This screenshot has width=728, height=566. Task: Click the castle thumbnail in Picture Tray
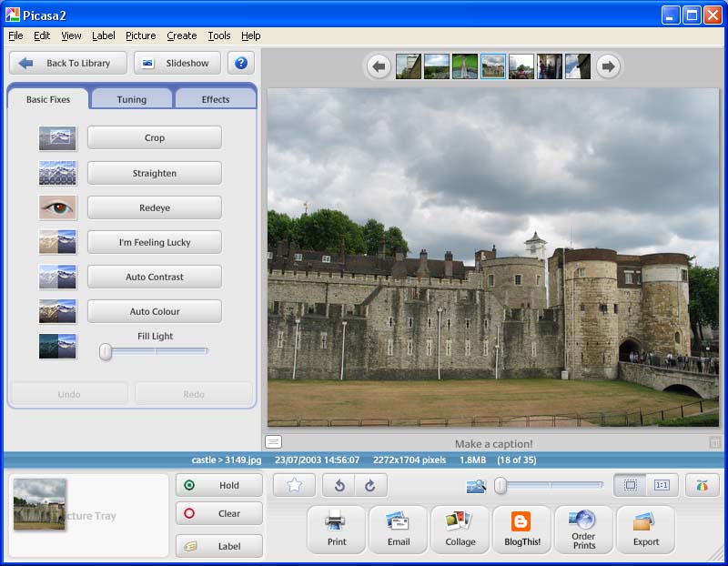[39, 504]
